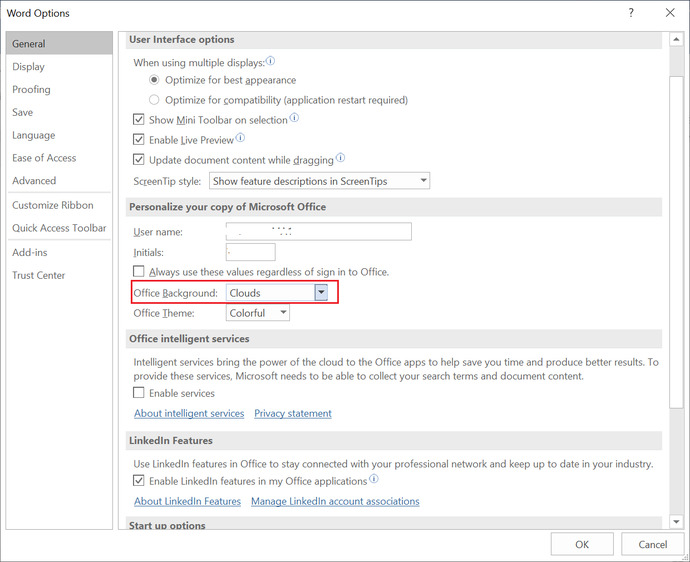Screen dimensions: 690x562
Task: Click info icon next to Enable Live Preview
Action: 240,138
